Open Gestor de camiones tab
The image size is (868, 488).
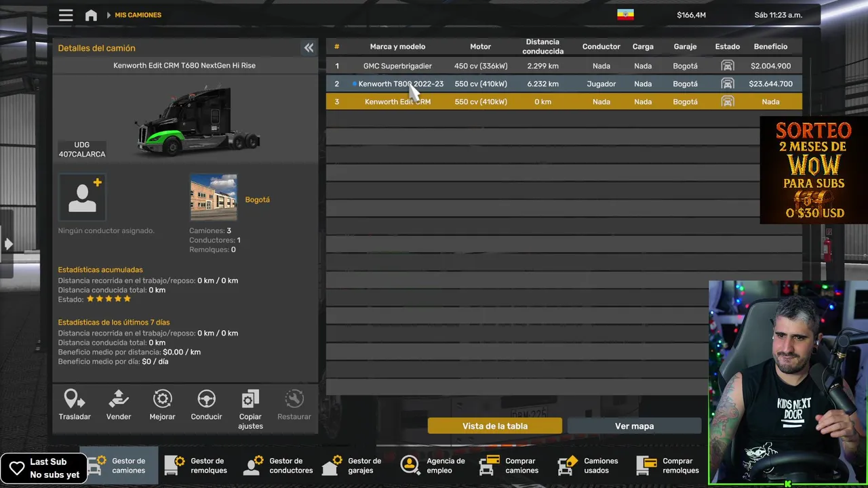pyautogui.click(x=119, y=466)
